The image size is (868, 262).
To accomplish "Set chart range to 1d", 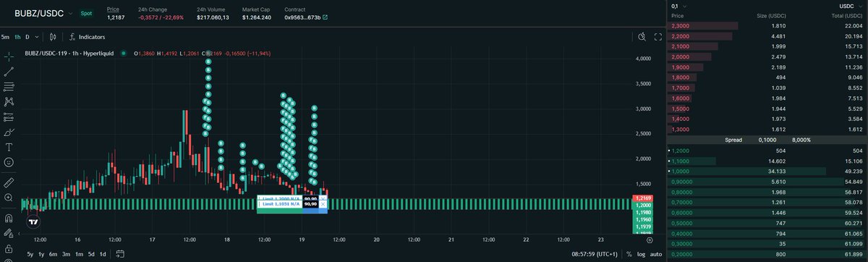I will (x=103, y=254).
